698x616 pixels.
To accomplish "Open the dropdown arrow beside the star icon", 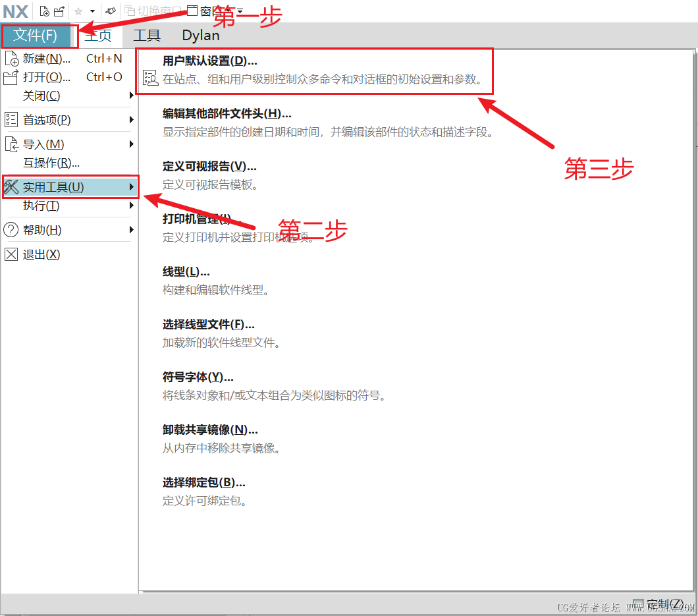I will pos(92,11).
